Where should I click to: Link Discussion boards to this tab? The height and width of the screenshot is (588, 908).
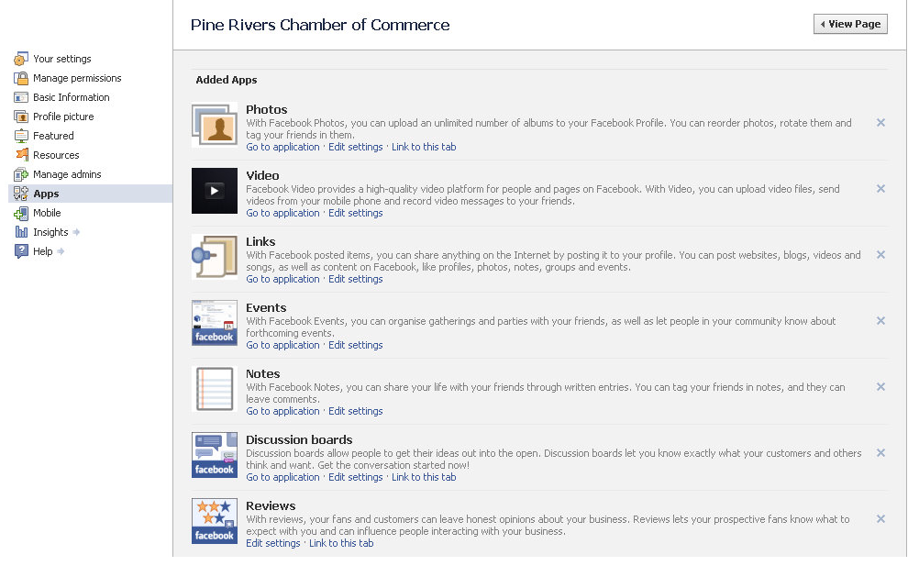click(424, 477)
